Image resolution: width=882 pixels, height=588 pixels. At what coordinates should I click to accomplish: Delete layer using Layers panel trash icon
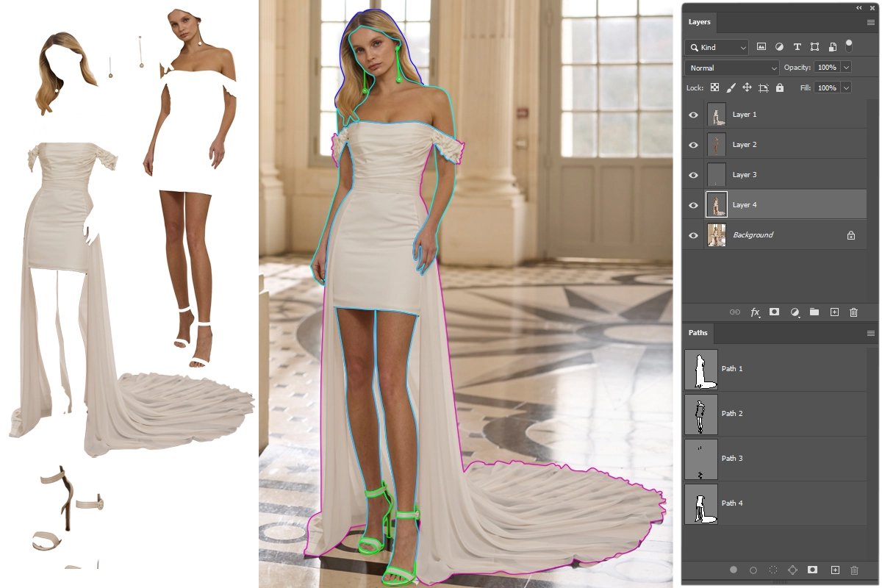point(853,312)
